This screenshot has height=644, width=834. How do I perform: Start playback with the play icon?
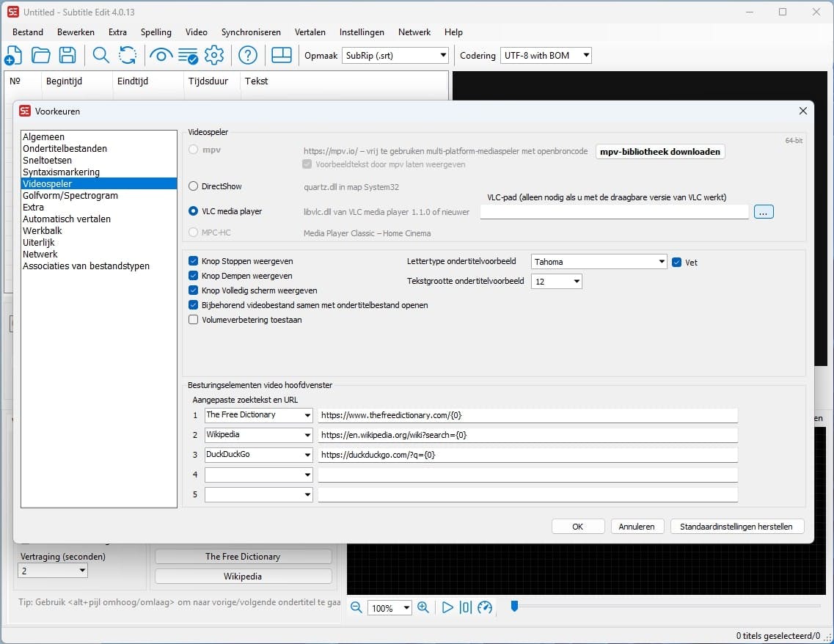coord(447,607)
